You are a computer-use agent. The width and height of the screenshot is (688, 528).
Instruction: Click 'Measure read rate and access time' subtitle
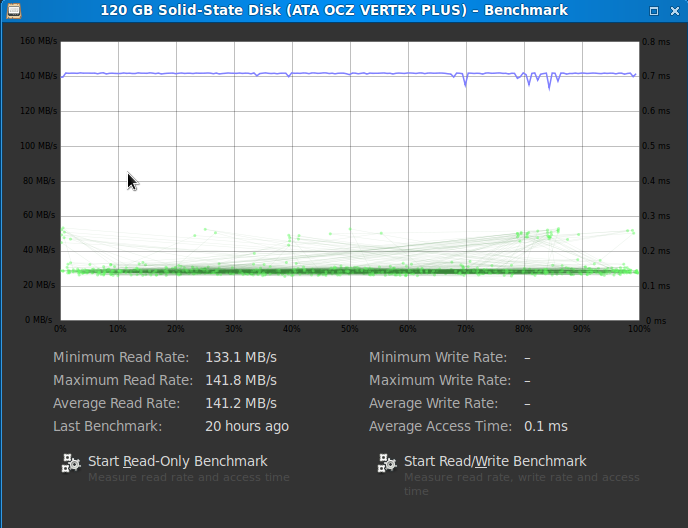coord(189,477)
